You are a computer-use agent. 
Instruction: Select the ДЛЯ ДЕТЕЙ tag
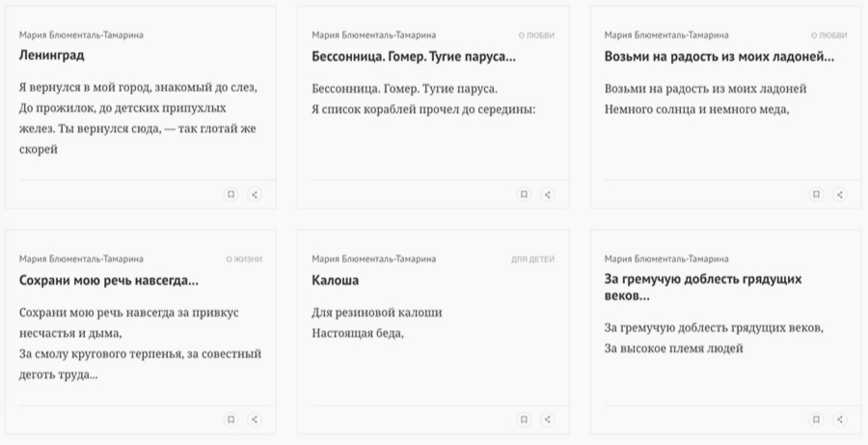[x=532, y=259]
